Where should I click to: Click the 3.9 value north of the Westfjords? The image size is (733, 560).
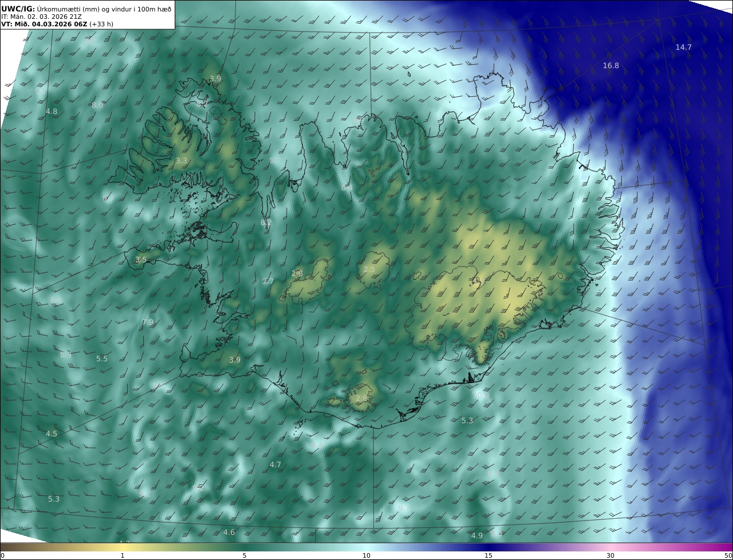(x=215, y=78)
